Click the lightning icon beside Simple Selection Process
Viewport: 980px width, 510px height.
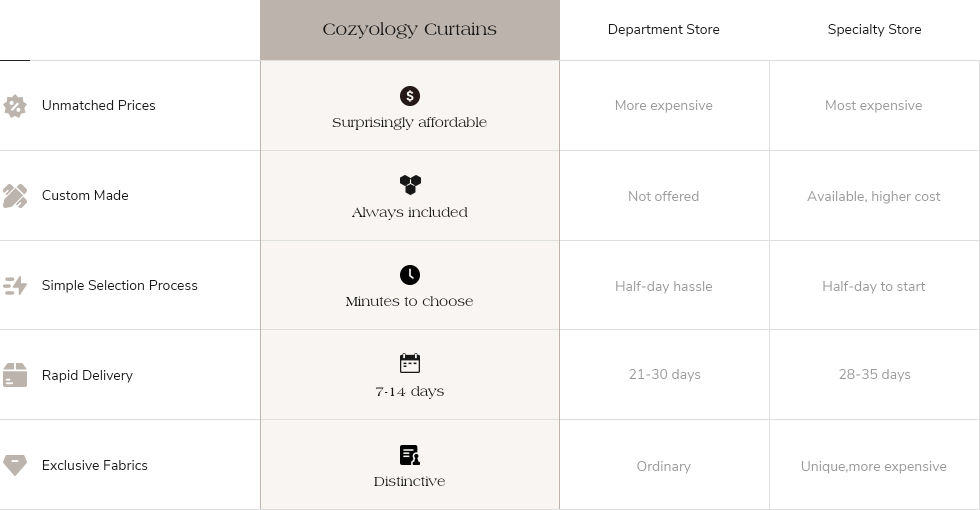click(x=15, y=285)
